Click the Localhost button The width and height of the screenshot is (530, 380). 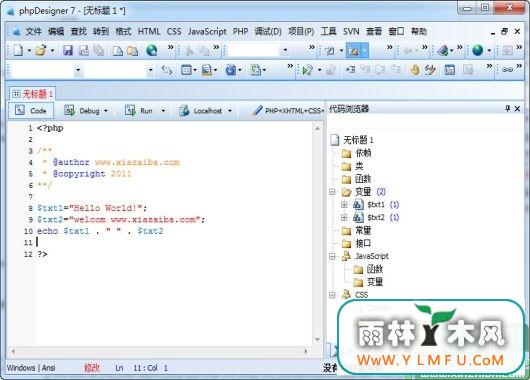201,111
